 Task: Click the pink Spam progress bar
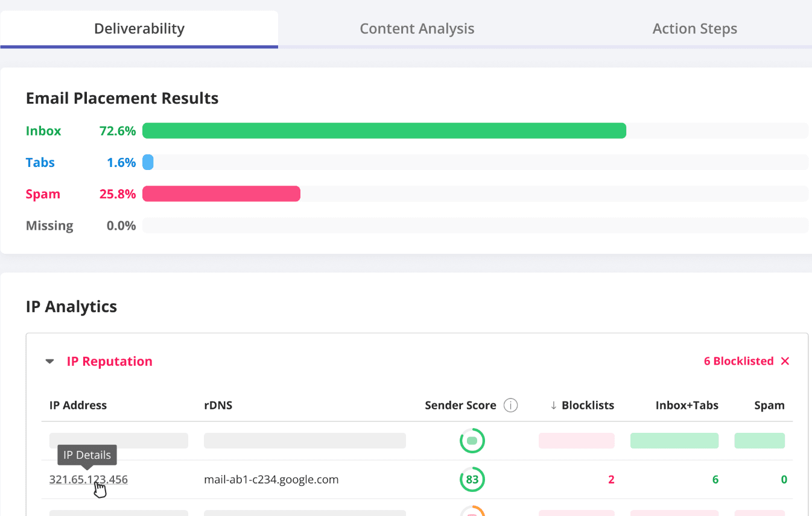pos(221,193)
